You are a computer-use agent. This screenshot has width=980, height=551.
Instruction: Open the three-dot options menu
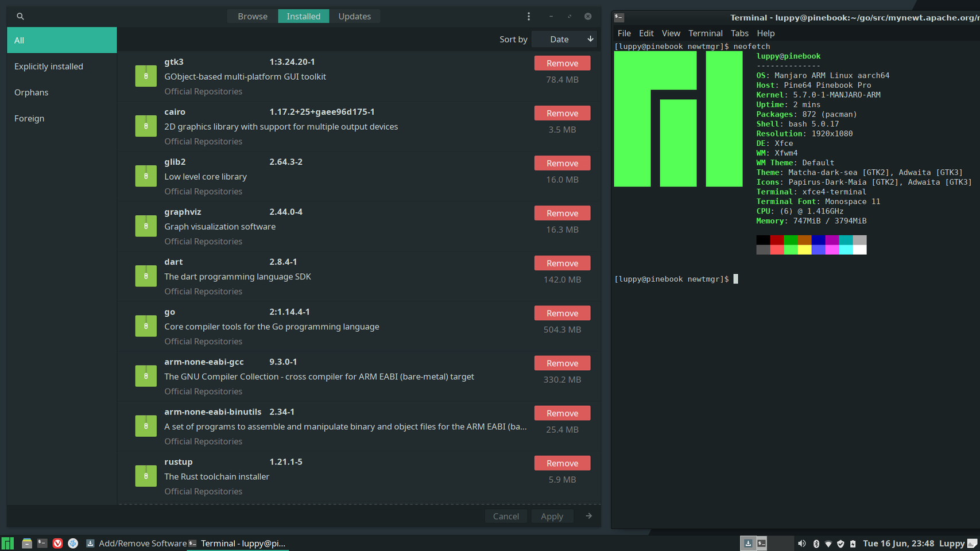[529, 17]
